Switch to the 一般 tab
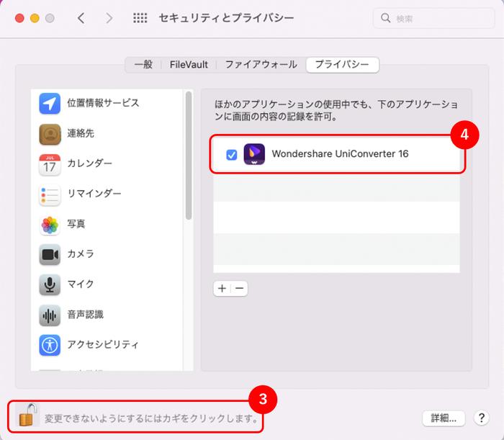The image size is (504, 440). point(143,65)
